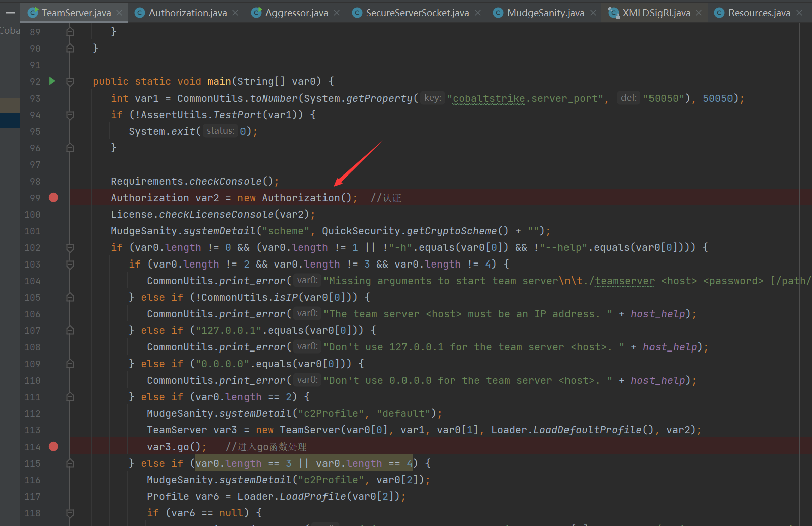The image size is (812, 526).
Task: Click line number 113 in gutter
Action: pos(32,430)
